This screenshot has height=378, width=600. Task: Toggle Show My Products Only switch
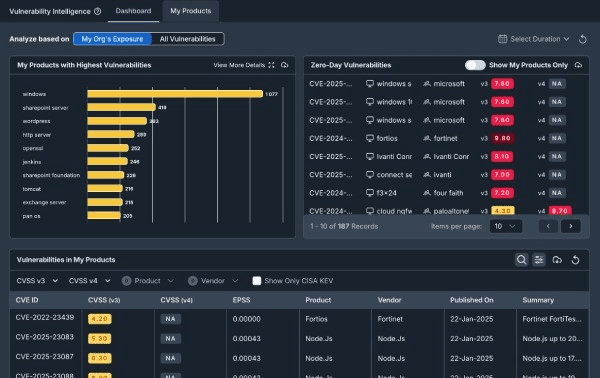[x=475, y=65]
